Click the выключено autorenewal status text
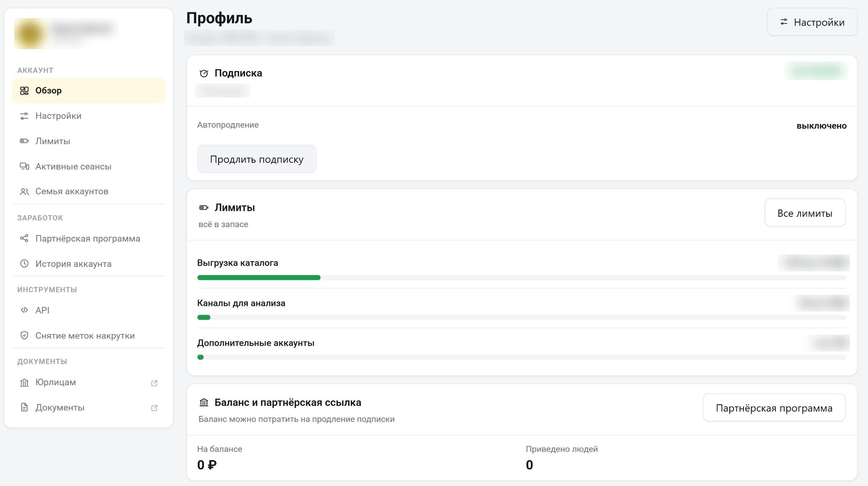 coord(821,126)
